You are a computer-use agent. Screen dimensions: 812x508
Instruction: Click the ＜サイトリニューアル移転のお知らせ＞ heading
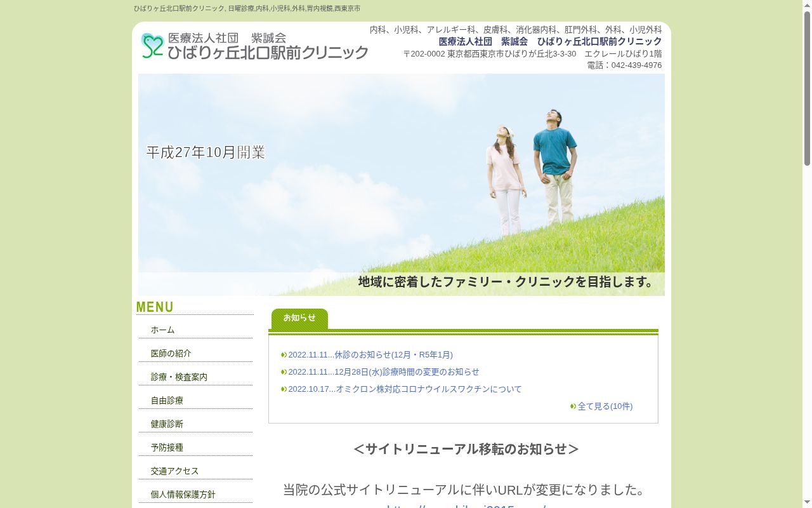click(466, 449)
